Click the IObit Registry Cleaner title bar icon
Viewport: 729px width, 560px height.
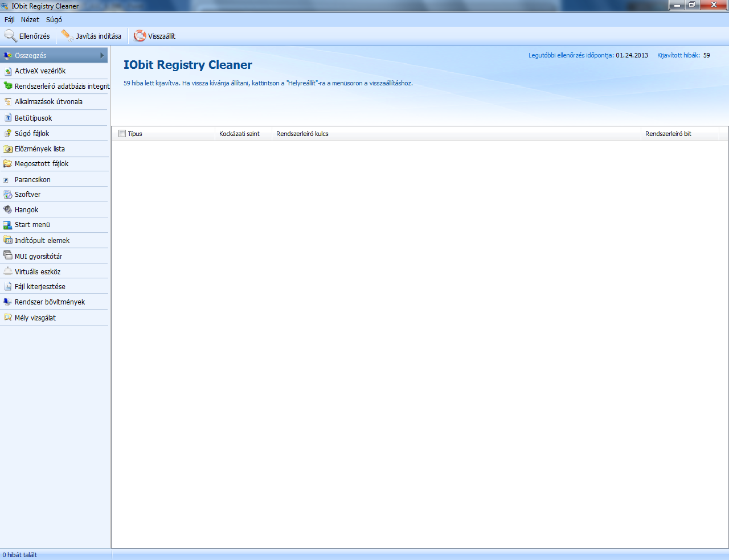click(5, 6)
